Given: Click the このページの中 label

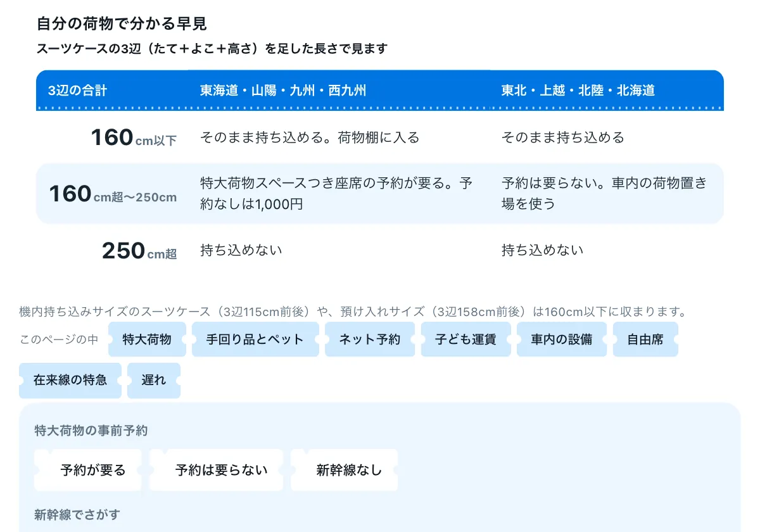Looking at the screenshot, I should pyautogui.click(x=59, y=339).
